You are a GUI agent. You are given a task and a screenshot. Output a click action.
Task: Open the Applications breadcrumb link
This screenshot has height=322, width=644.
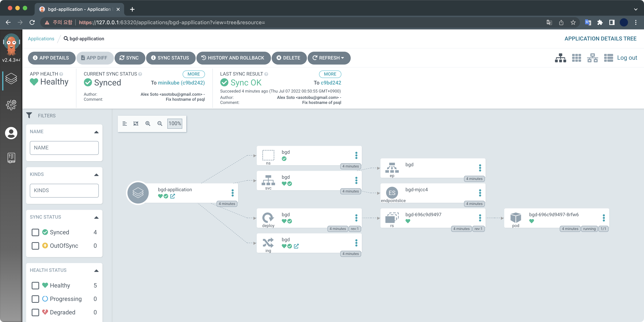tap(41, 39)
